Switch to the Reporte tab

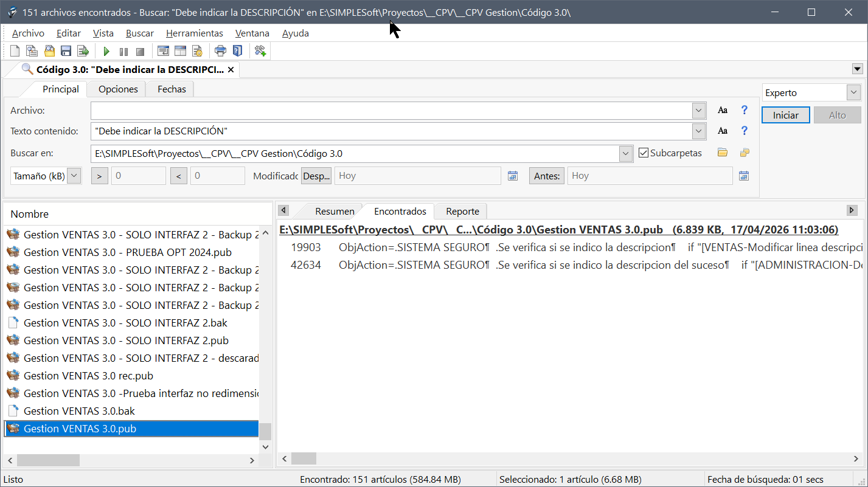coord(462,211)
